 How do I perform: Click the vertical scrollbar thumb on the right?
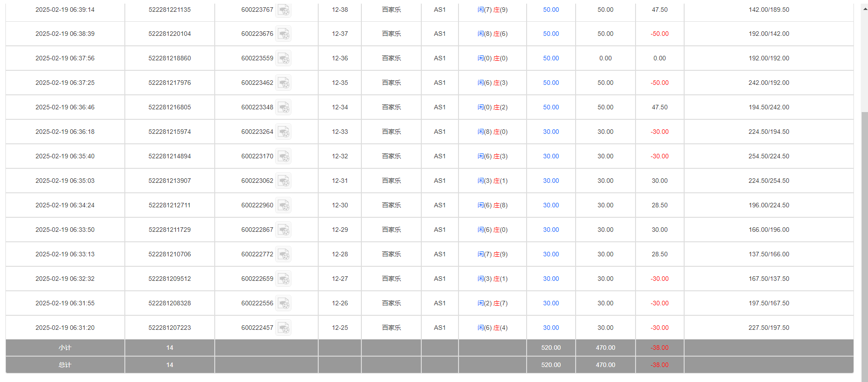pos(864,245)
